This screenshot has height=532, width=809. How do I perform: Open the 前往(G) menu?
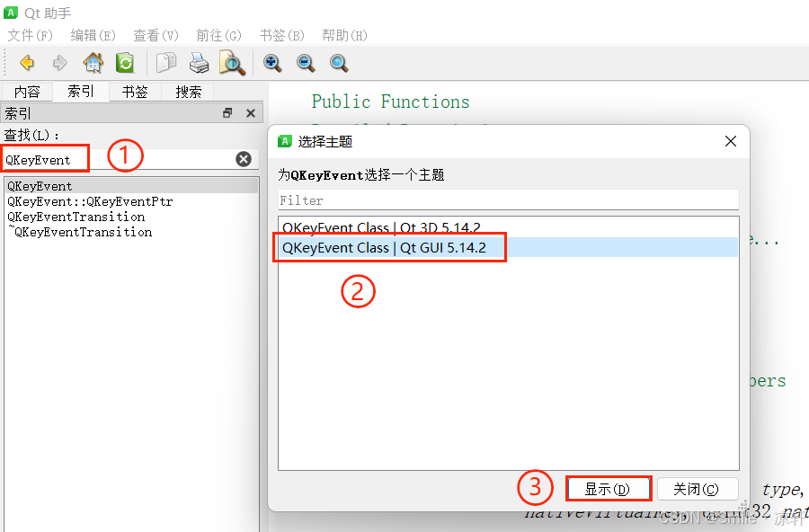point(218,35)
